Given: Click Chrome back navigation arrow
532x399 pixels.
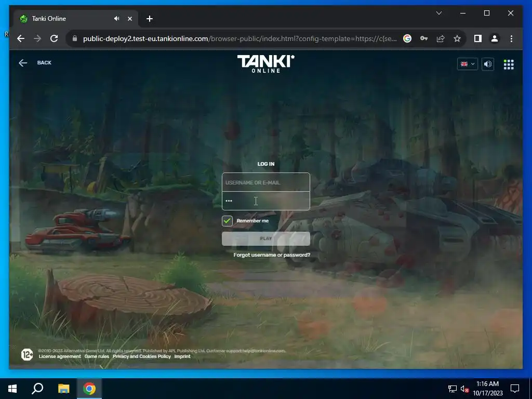Looking at the screenshot, I should 21,38.
